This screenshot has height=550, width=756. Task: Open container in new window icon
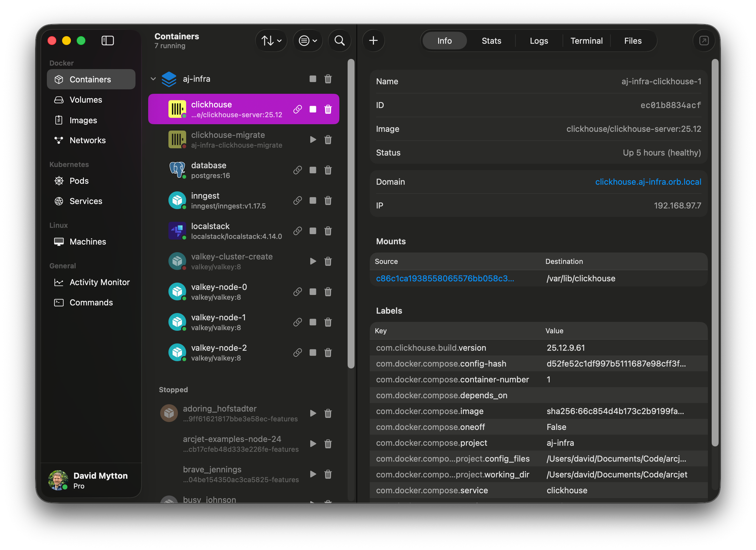point(703,40)
